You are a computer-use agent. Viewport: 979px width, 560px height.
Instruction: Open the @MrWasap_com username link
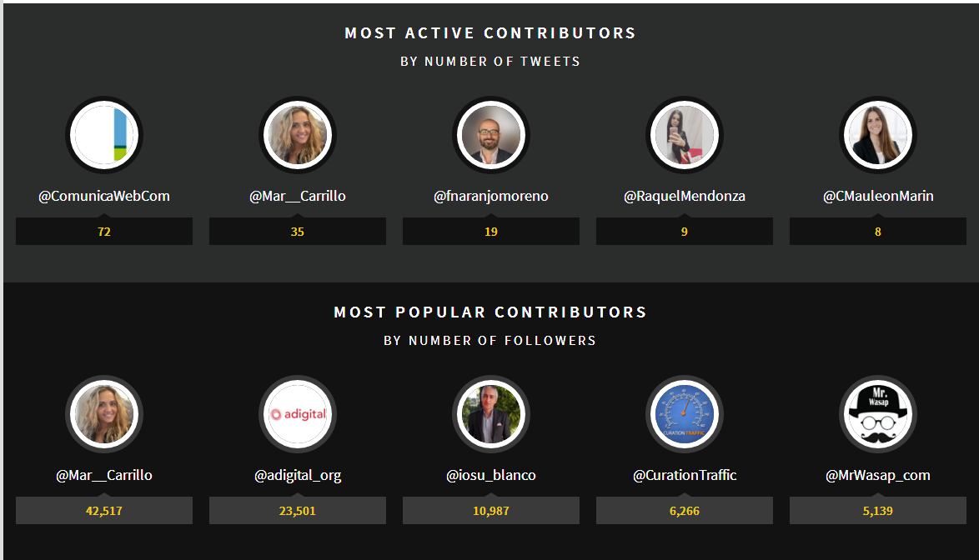(x=878, y=475)
